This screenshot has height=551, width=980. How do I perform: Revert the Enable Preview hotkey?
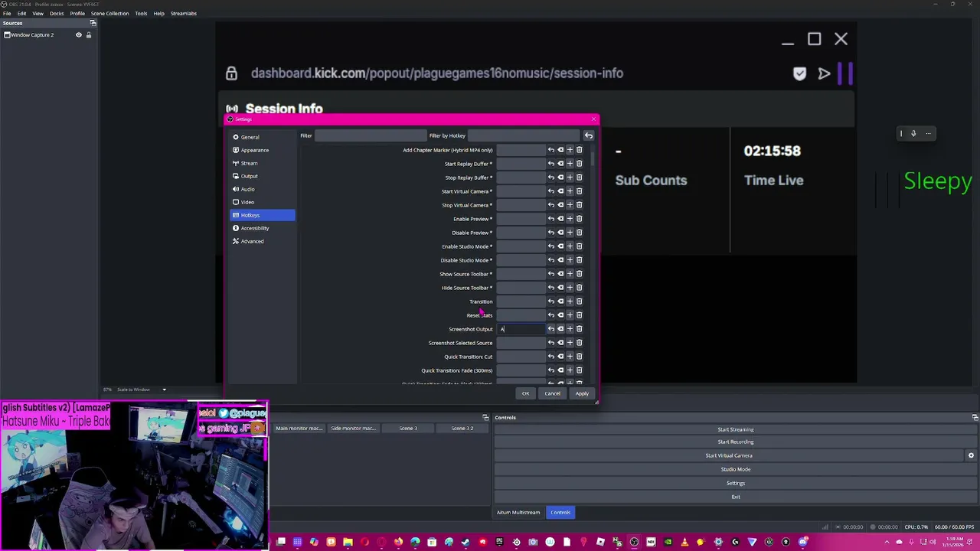click(551, 219)
